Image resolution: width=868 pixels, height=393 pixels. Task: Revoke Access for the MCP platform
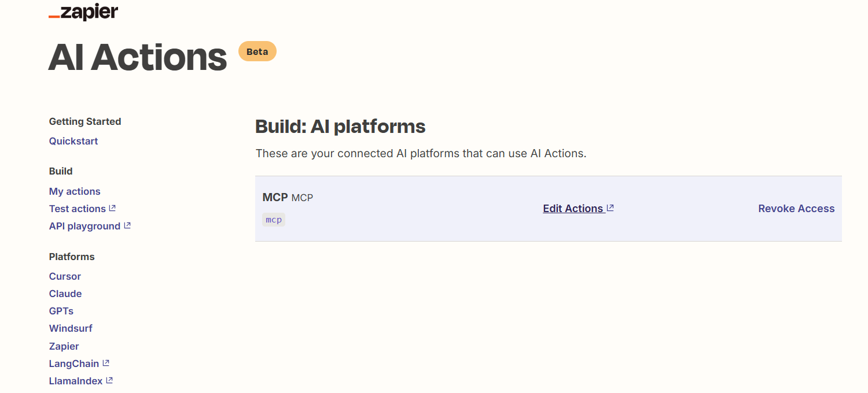pyautogui.click(x=796, y=209)
